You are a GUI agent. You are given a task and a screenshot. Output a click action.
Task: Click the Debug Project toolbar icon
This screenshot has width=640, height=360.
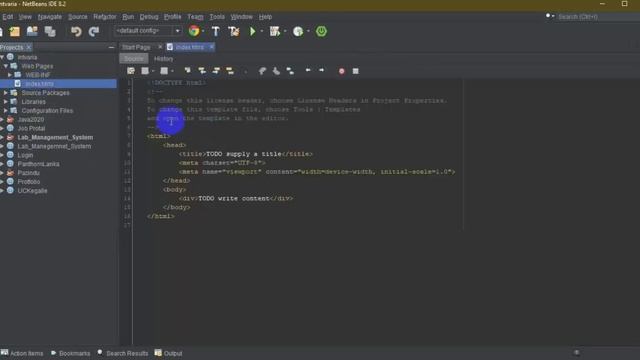pyautogui.click(x=275, y=31)
